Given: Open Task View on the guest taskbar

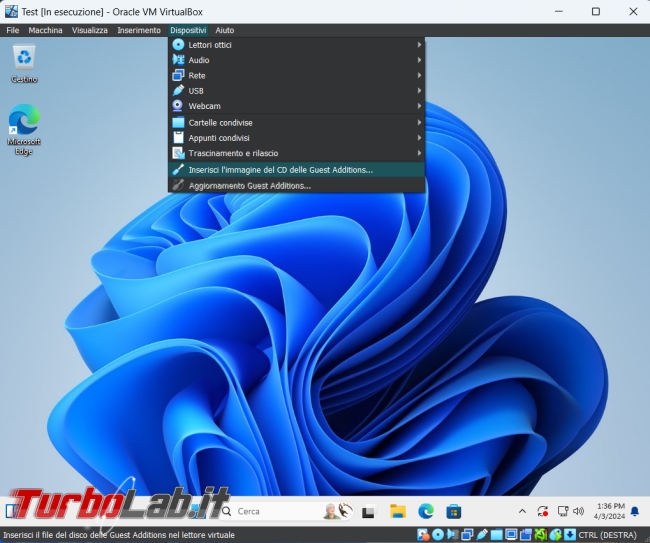Looking at the screenshot, I should (x=368, y=511).
